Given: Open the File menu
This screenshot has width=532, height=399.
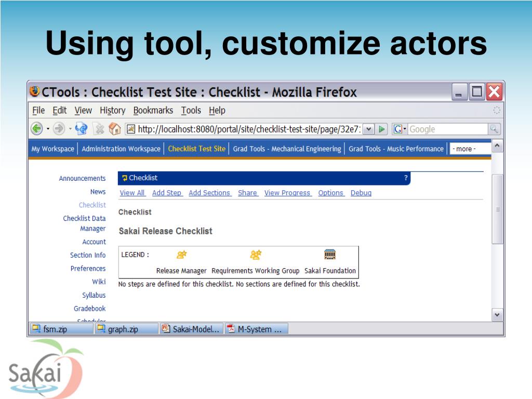Looking at the screenshot, I should click(38, 110).
